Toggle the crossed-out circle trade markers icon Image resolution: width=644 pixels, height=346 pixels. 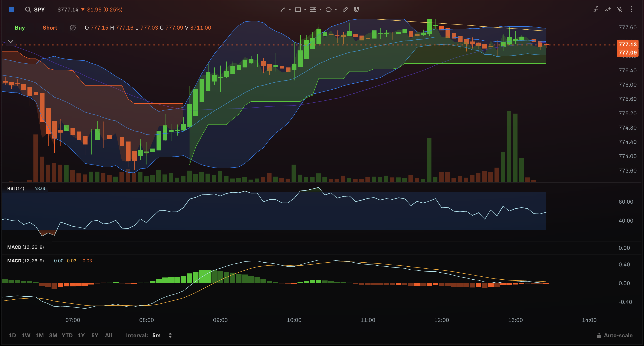(x=73, y=28)
